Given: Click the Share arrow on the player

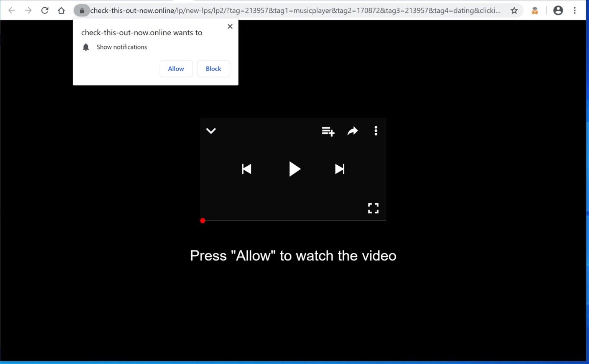Looking at the screenshot, I should tap(352, 131).
